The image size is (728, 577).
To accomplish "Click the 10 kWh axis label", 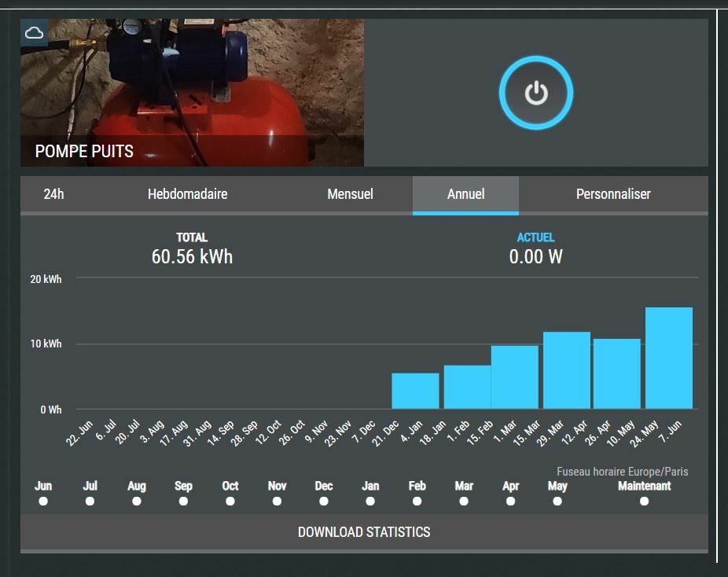I will tap(46, 344).
